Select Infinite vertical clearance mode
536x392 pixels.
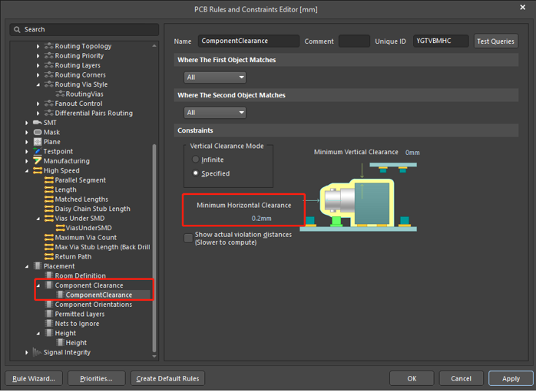(196, 160)
